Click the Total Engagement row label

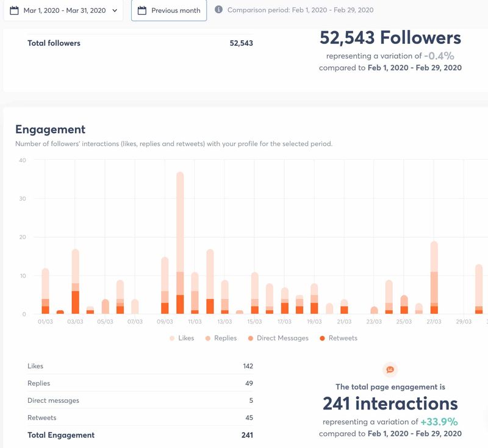[61, 435]
